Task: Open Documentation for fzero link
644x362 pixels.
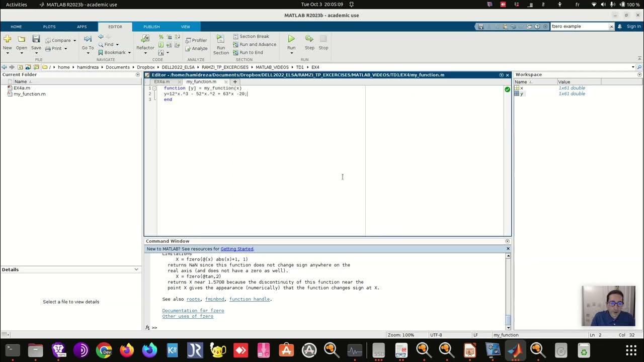Action: [x=193, y=311]
